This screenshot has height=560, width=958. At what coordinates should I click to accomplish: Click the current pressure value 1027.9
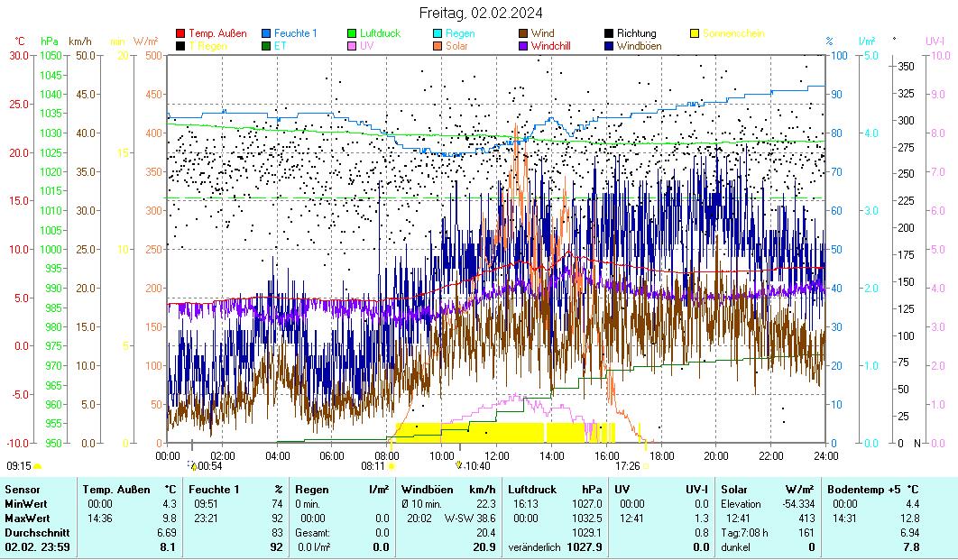585,547
